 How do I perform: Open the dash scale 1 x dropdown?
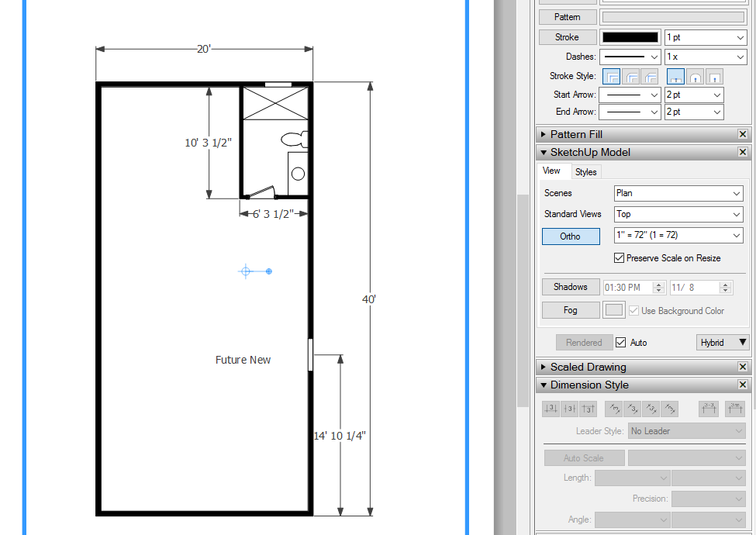(706, 57)
